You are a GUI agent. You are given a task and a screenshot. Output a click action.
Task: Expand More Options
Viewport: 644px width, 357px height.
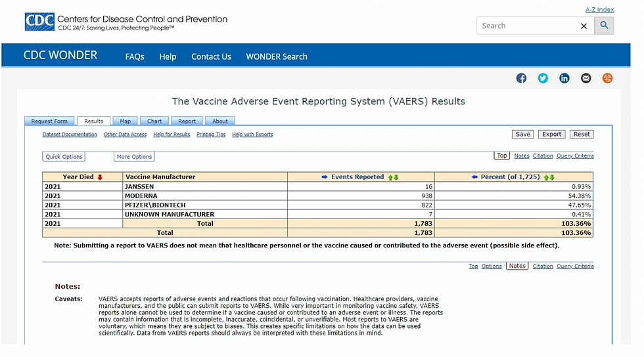click(x=134, y=156)
